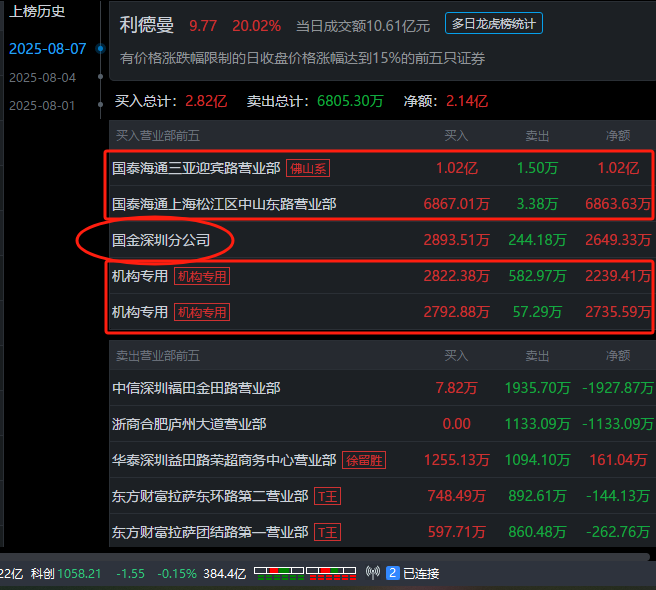This screenshot has width=656, height=590.
Task: Click the 徐留胜 tag badge
Action: [364, 460]
